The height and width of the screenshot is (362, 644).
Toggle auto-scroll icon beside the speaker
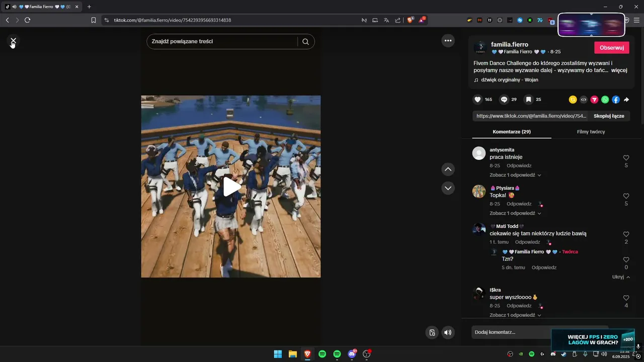click(x=432, y=332)
